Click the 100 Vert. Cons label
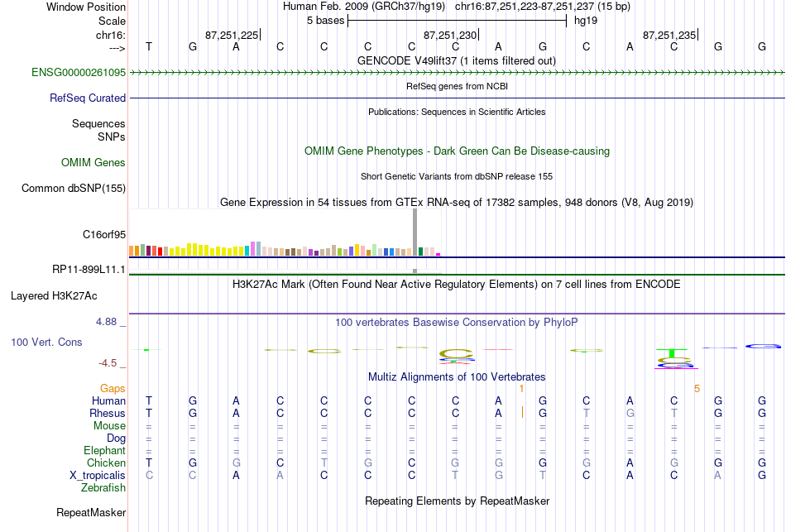This screenshot has width=786, height=532. pyautogui.click(x=46, y=342)
